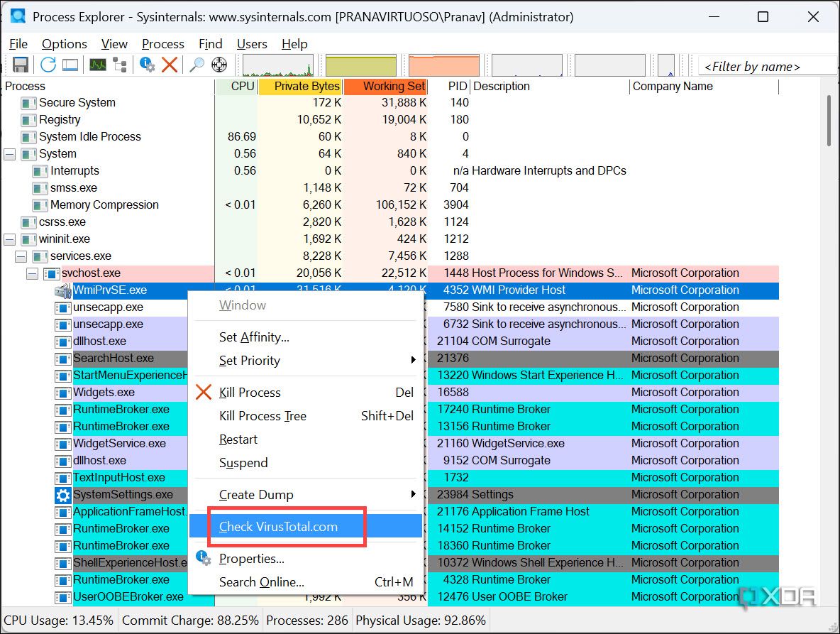Click the commit history yellow mini graph
This screenshot has width=840, height=634.
(x=361, y=65)
